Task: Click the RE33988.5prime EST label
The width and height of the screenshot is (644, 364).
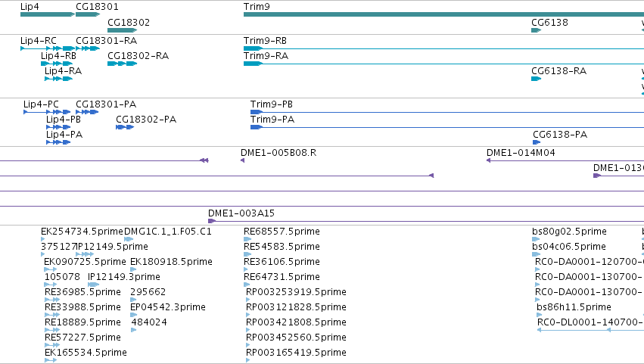Action: pos(83,308)
